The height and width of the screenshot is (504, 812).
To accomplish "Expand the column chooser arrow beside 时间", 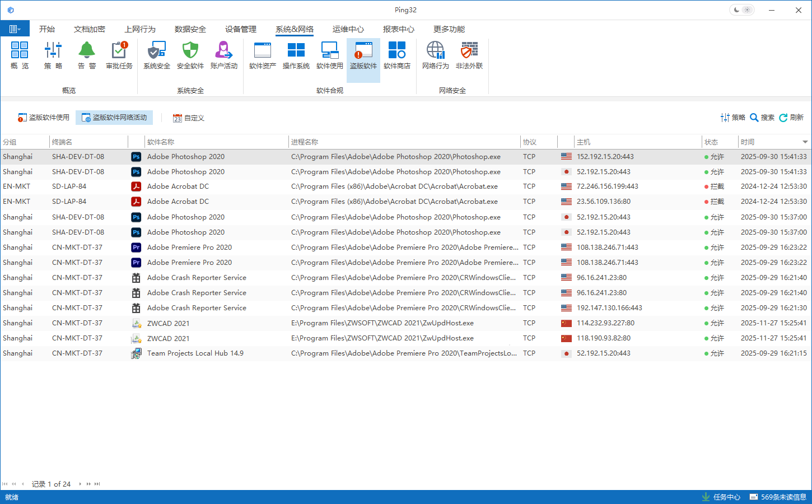I will pyautogui.click(x=805, y=142).
